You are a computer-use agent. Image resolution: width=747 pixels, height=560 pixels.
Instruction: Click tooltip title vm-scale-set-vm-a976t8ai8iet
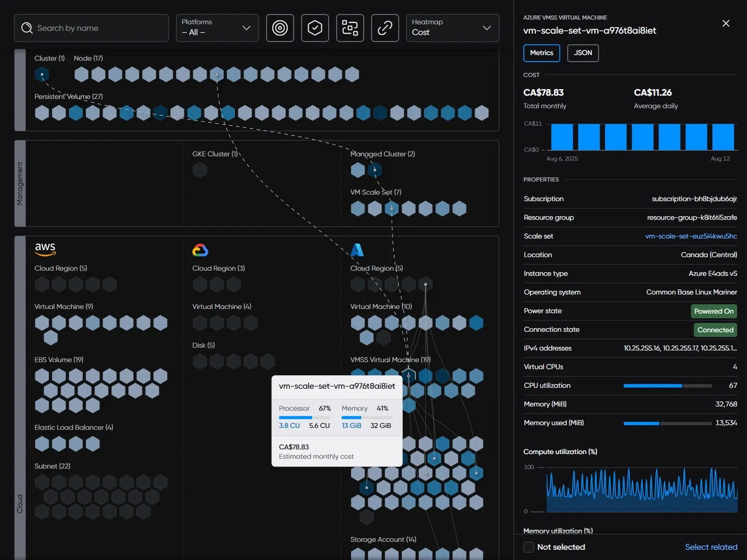(x=337, y=386)
